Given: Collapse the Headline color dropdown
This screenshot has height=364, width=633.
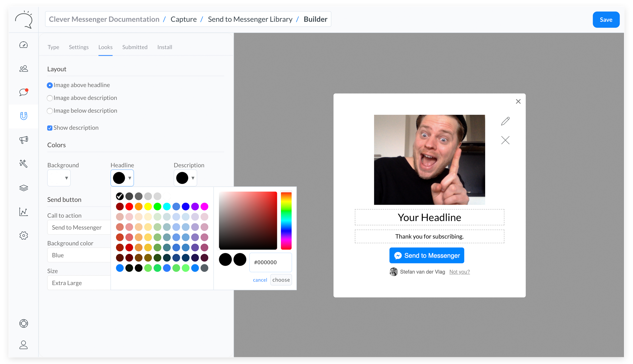Looking at the screenshot, I should point(122,178).
